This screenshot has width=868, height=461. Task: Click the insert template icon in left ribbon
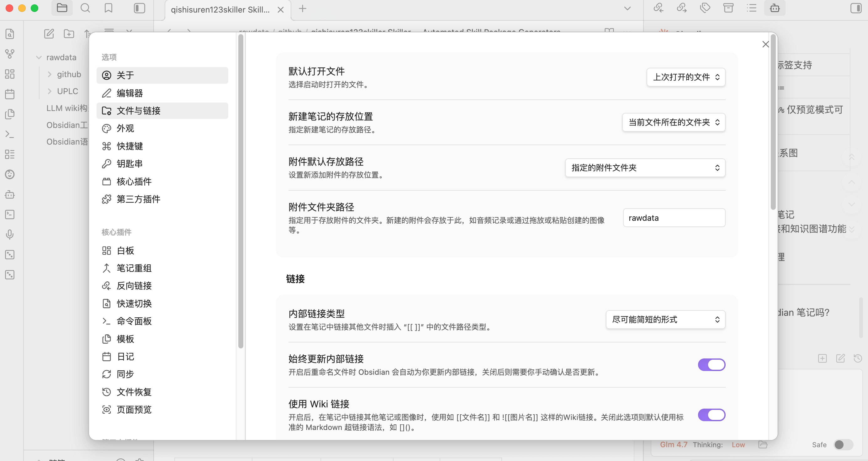pyautogui.click(x=10, y=114)
